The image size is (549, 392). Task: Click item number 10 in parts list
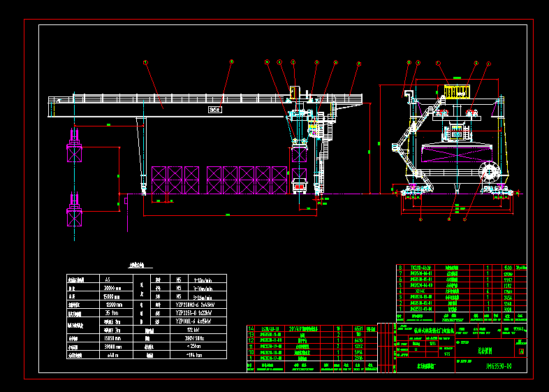(x=251, y=352)
